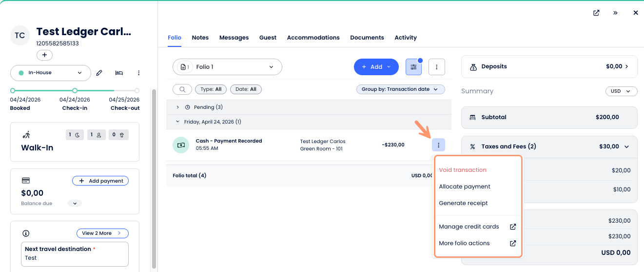Open the USD currency dropdown

[621, 91]
